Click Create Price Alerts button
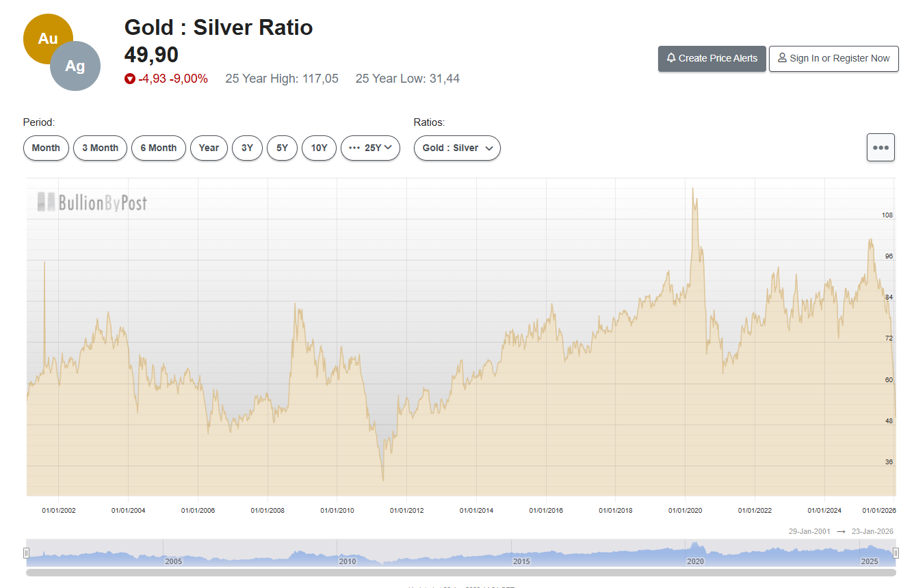The image size is (914, 588). pos(711,59)
